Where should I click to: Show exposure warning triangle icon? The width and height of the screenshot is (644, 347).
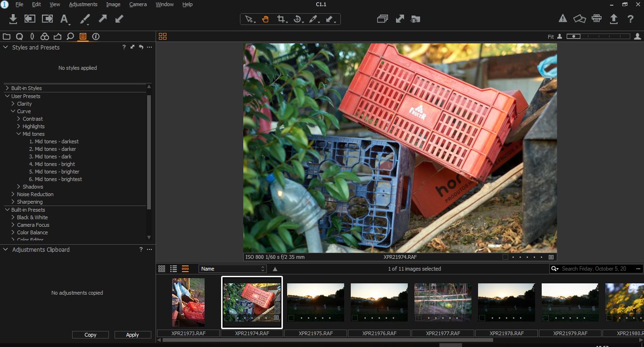click(562, 19)
